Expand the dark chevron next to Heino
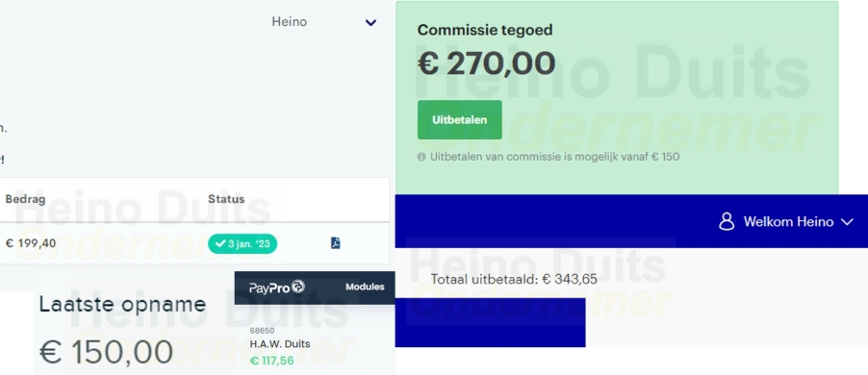The width and height of the screenshot is (868, 375). (370, 23)
